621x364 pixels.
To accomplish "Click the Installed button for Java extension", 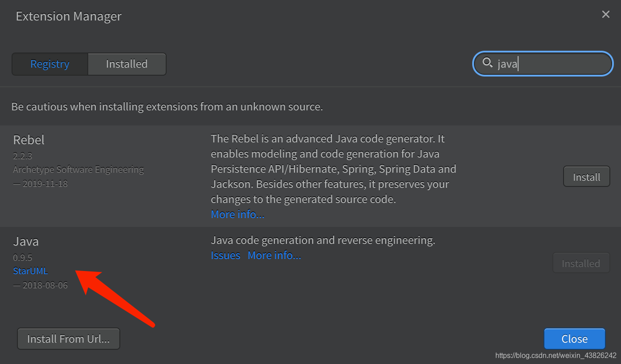I will 581,263.
